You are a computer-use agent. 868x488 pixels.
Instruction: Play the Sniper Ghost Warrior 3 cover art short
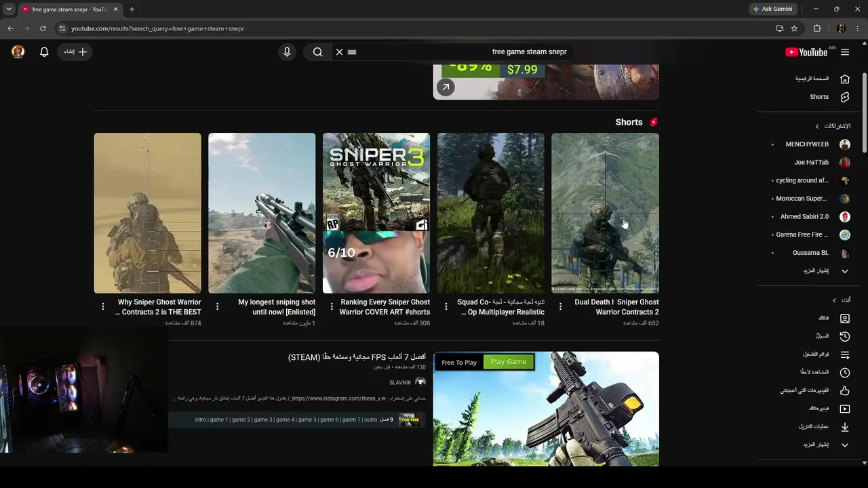[376, 213]
